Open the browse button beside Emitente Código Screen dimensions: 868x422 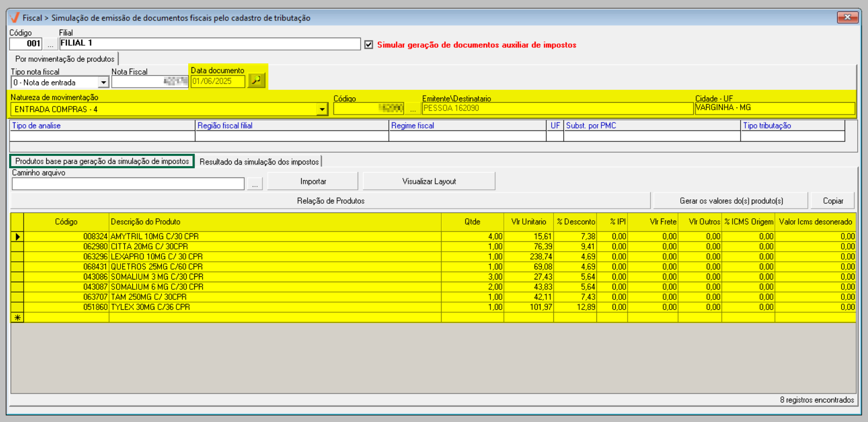(x=413, y=109)
